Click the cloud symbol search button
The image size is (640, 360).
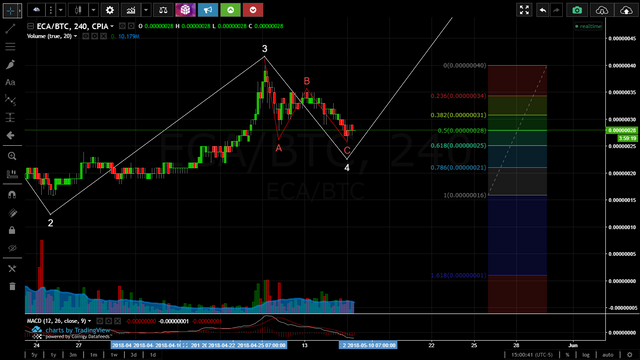(36, 10)
